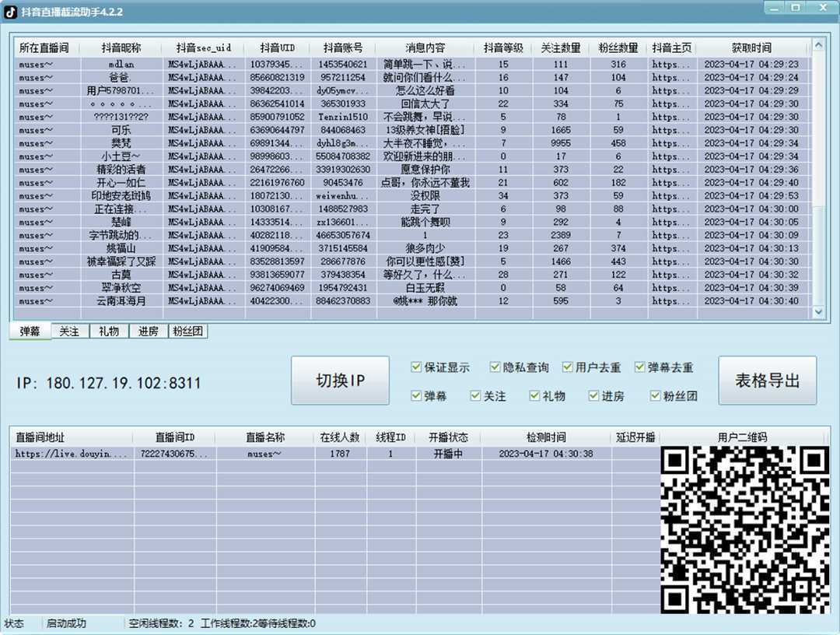Open the 礼物 tab
The image size is (840, 635).
(x=109, y=331)
